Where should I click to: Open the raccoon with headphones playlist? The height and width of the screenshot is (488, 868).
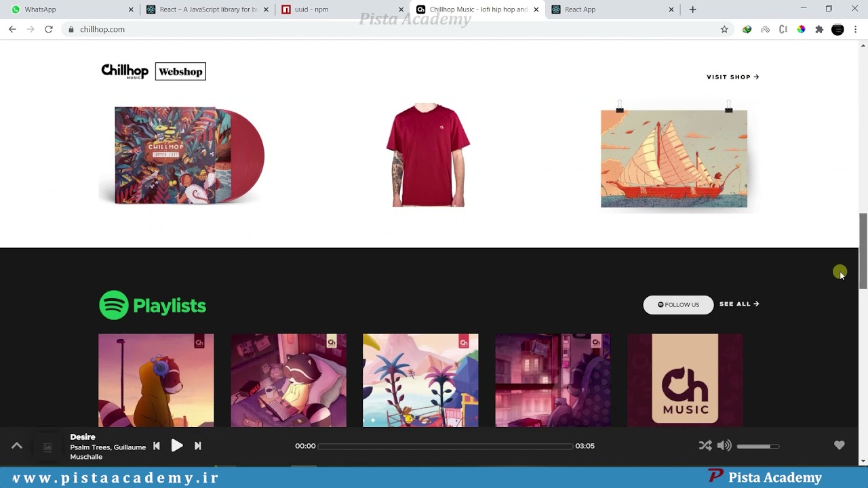(x=156, y=380)
